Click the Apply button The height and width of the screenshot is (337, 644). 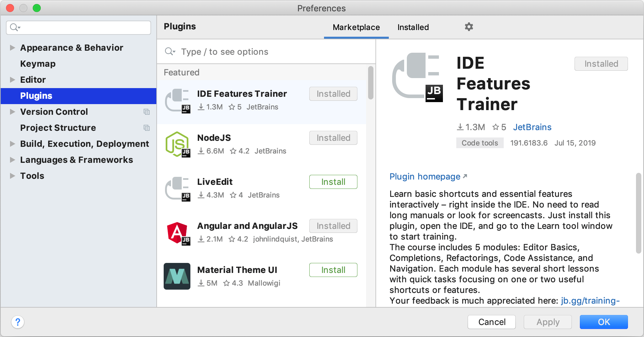(548, 322)
